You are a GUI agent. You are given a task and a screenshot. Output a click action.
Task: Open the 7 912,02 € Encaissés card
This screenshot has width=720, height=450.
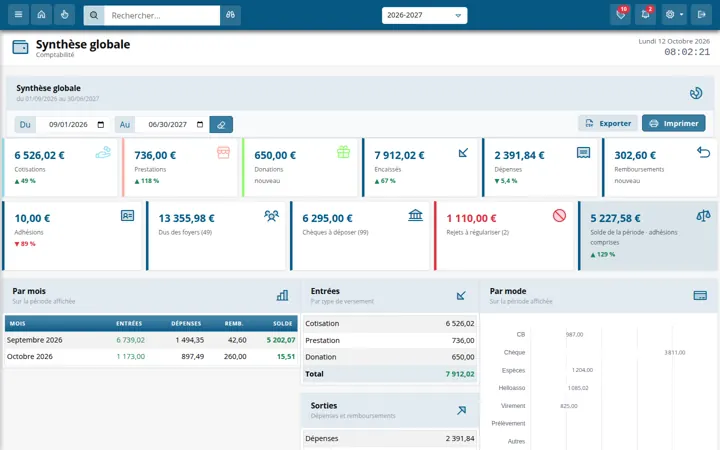[x=420, y=168]
